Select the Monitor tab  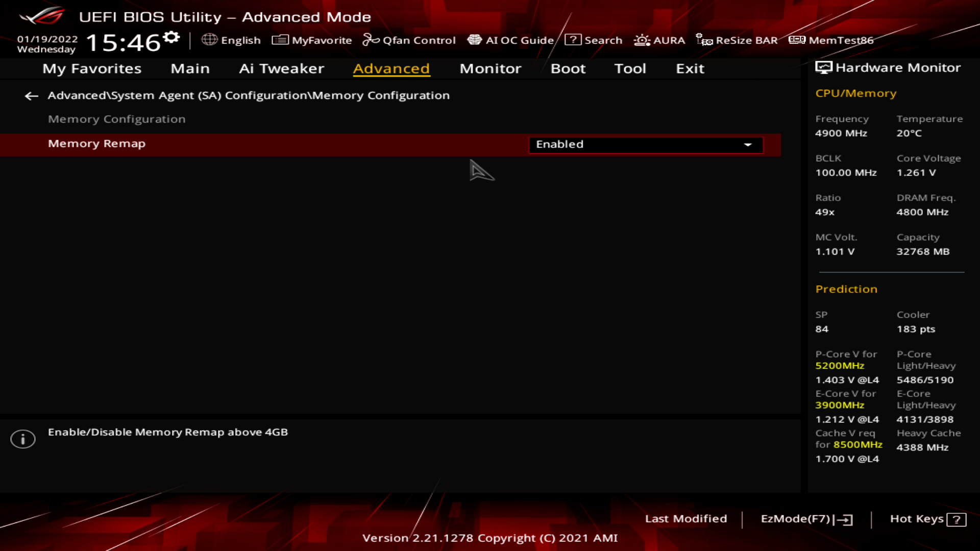pos(490,68)
